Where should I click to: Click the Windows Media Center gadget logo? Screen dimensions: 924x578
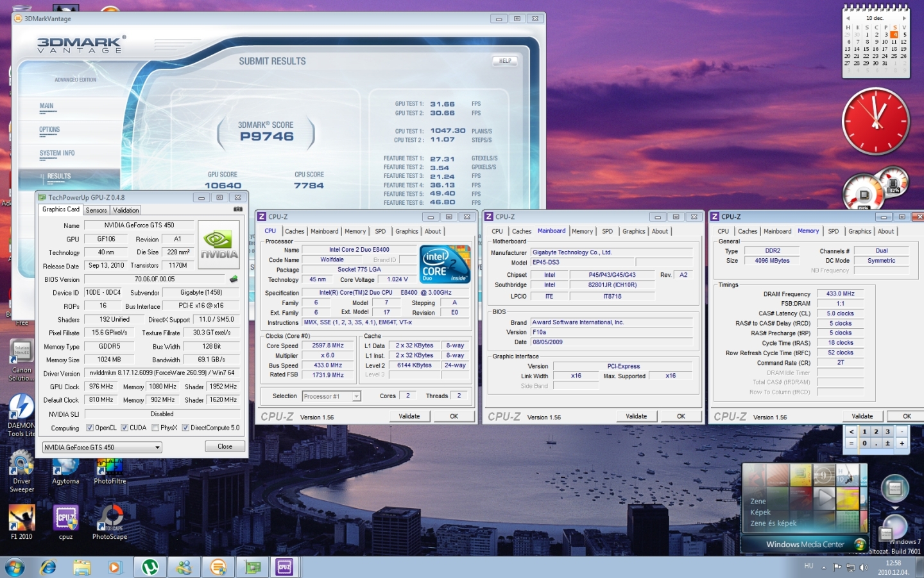point(860,544)
